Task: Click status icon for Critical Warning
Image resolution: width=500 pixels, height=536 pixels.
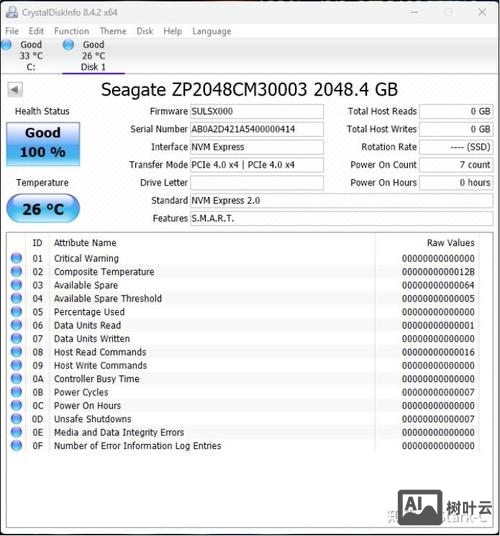Action: point(16,258)
